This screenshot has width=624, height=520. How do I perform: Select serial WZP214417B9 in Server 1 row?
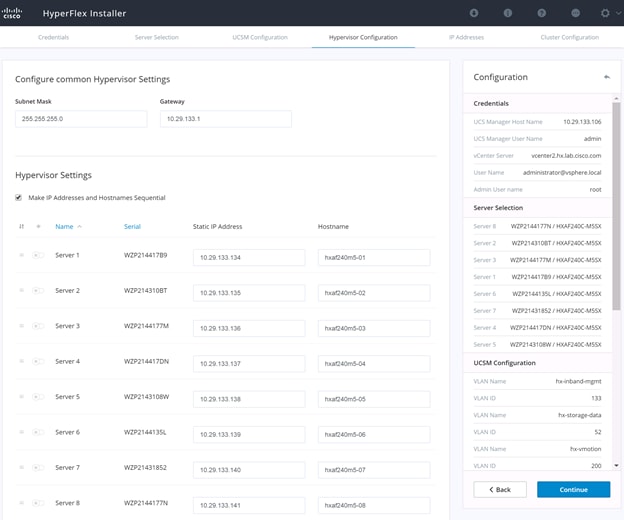[x=145, y=255]
